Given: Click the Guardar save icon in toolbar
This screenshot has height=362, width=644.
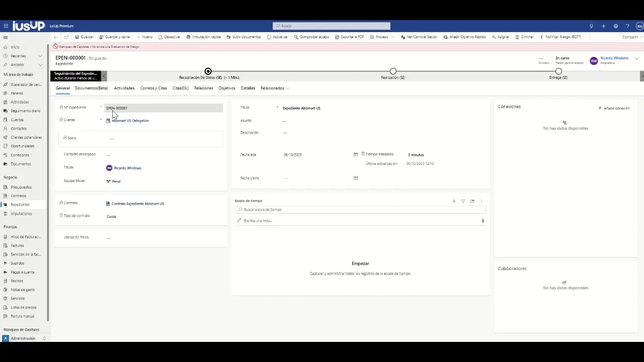Looking at the screenshot, I should pos(77,37).
